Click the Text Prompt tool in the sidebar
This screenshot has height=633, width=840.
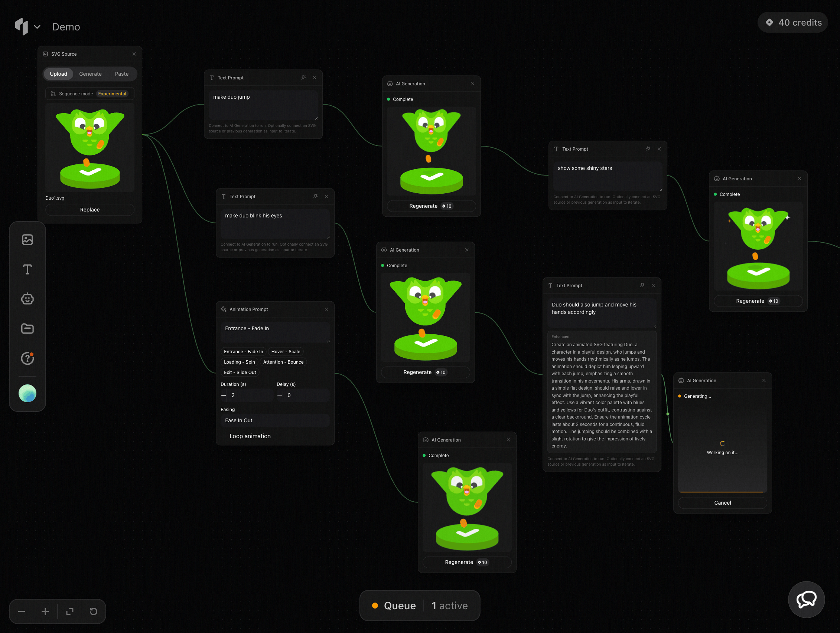click(27, 269)
